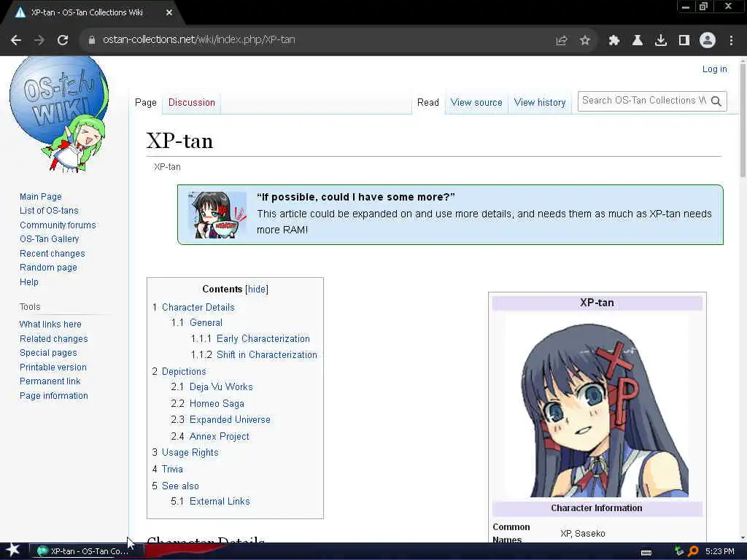Jump to Character Details in contents
This screenshot has height=560, width=747.
(x=198, y=307)
